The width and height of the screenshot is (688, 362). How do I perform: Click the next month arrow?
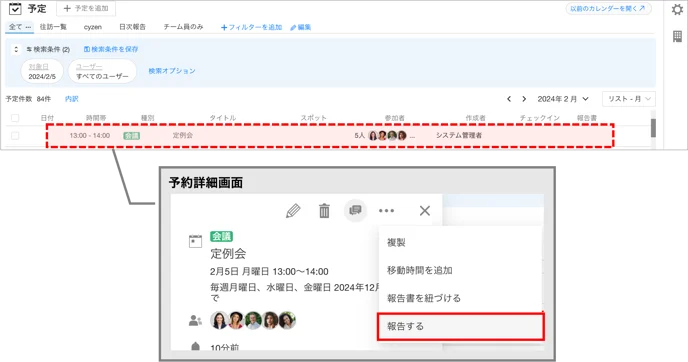coord(524,99)
